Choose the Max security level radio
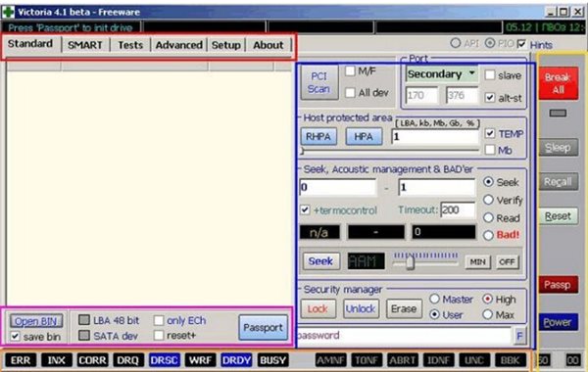This screenshot has height=372, width=588. click(x=487, y=314)
